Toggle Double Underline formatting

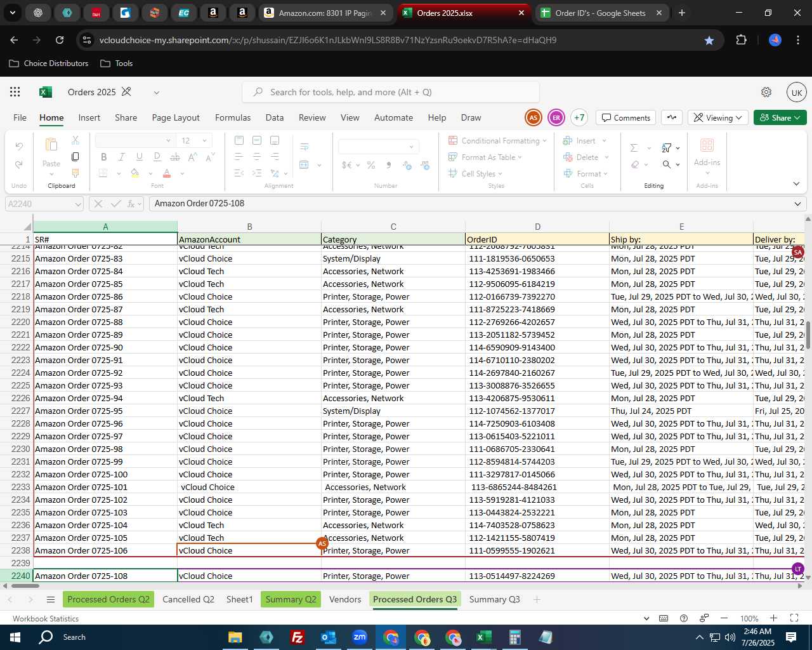click(157, 157)
